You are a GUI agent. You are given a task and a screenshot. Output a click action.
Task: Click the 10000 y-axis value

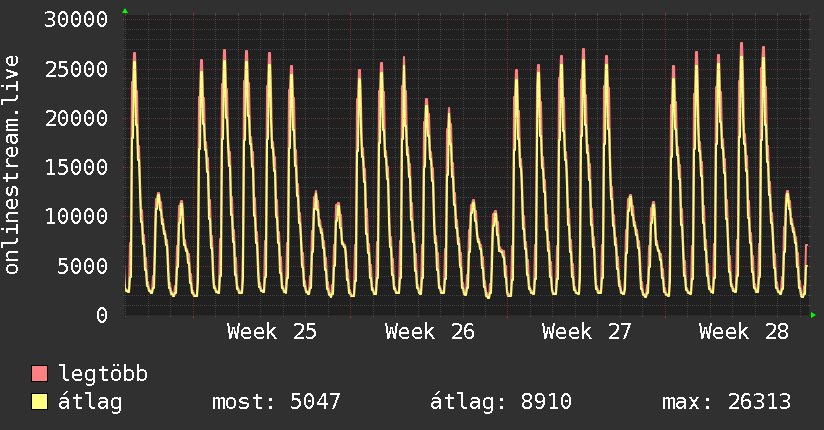click(76, 216)
